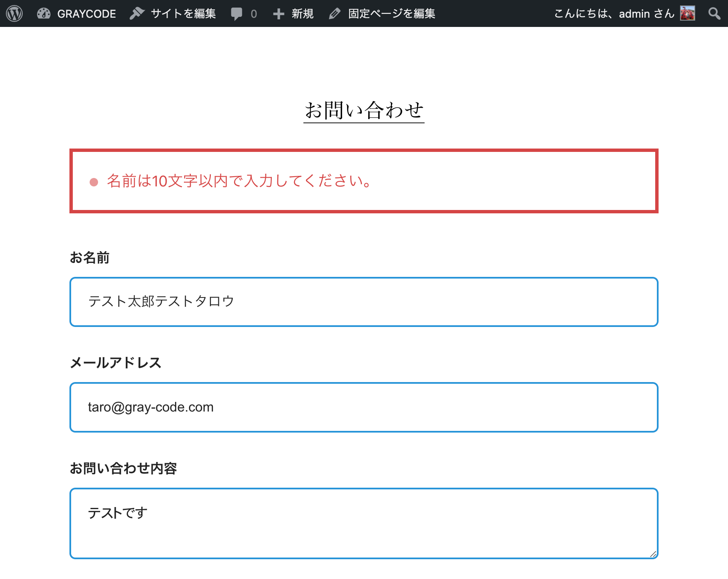The height and width of the screenshot is (579, 728).
Task: Click the お問い合わせ page title
Action: (364, 110)
